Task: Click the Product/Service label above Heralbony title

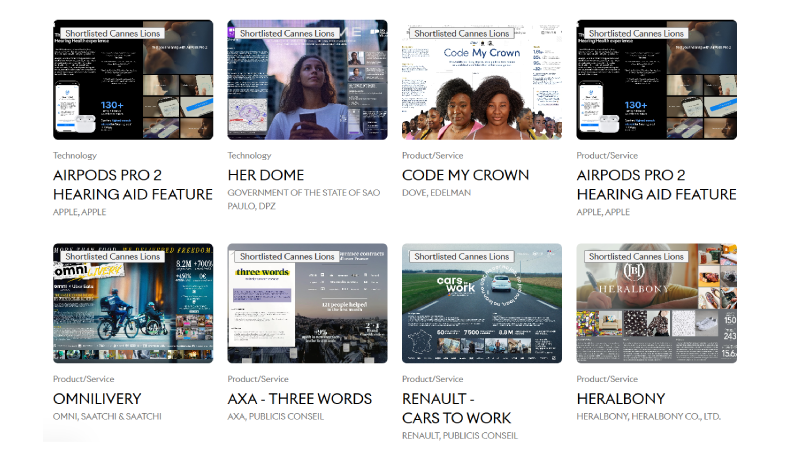Action: [607, 379]
